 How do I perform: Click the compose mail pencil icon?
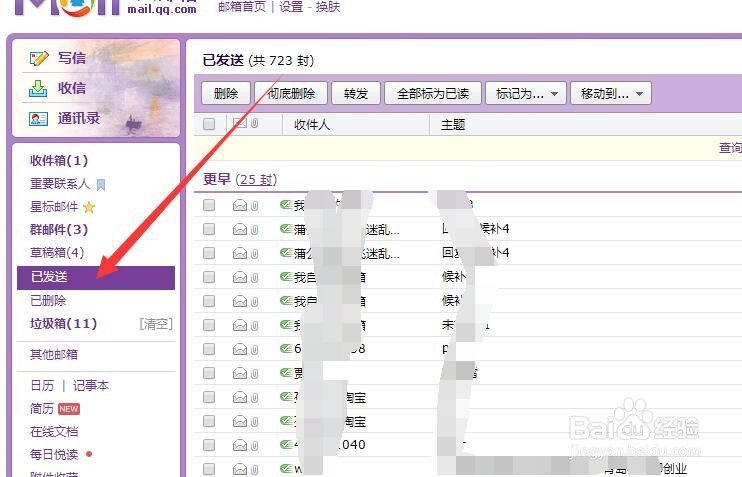coord(39,58)
